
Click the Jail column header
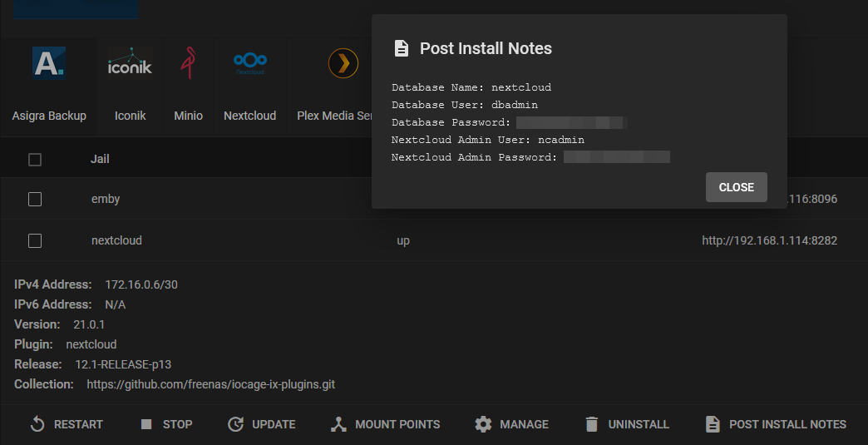click(x=100, y=160)
